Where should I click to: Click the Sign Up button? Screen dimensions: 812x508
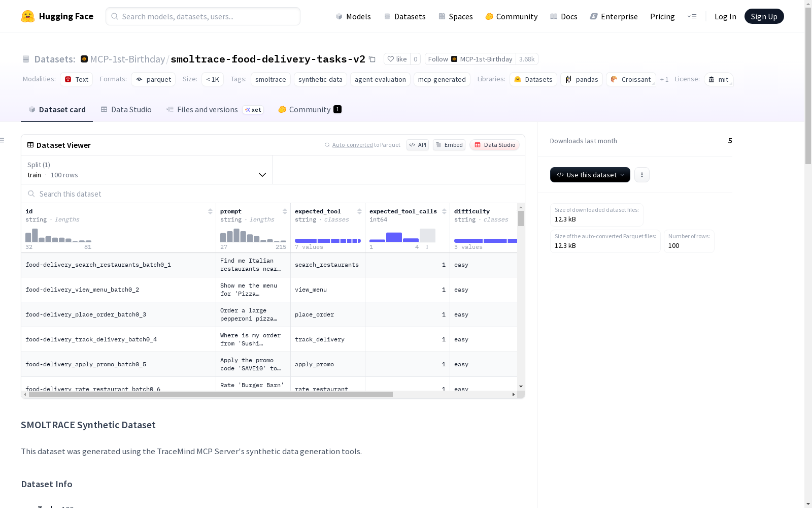click(x=764, y=16)
